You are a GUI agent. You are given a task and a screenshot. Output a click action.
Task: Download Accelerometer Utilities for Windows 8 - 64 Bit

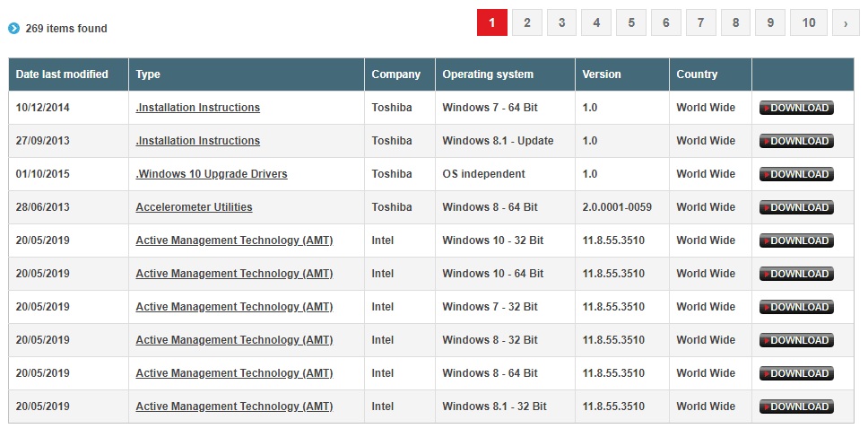(x=796, y=207)
